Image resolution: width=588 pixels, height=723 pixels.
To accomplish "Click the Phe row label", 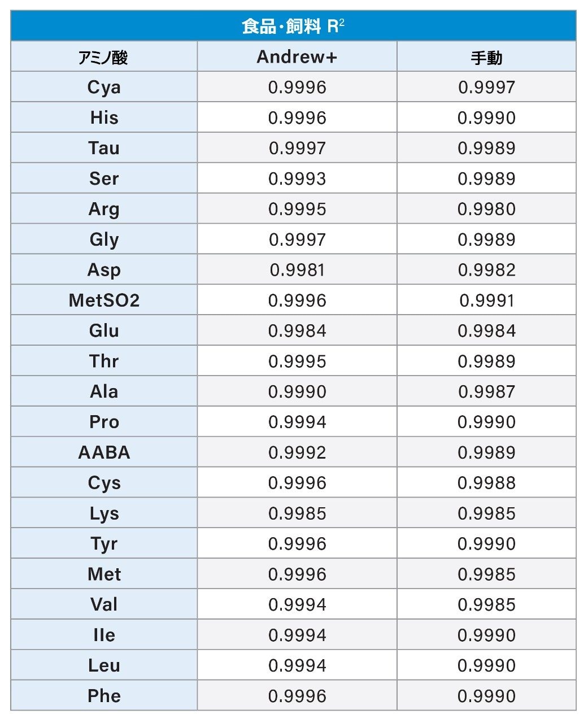I will 104,696.
